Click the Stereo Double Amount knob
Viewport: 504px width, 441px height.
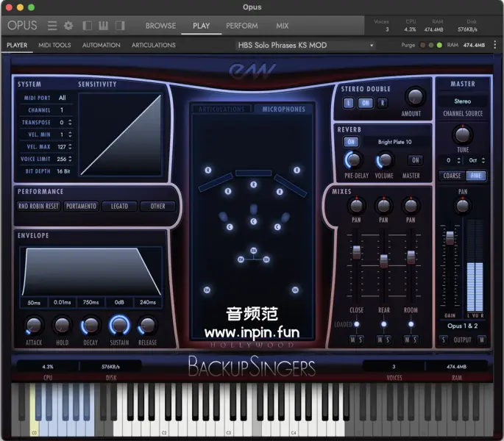click(415, 97)
